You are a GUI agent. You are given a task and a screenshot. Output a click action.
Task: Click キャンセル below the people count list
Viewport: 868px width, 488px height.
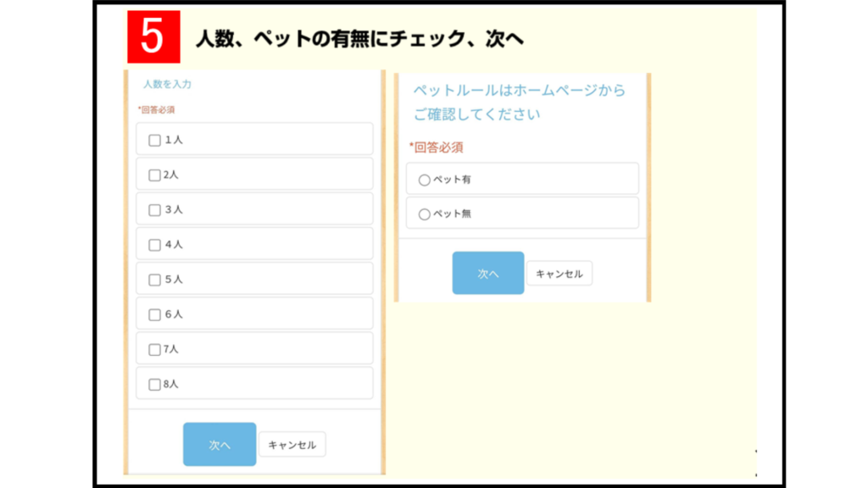click(292, 445)
